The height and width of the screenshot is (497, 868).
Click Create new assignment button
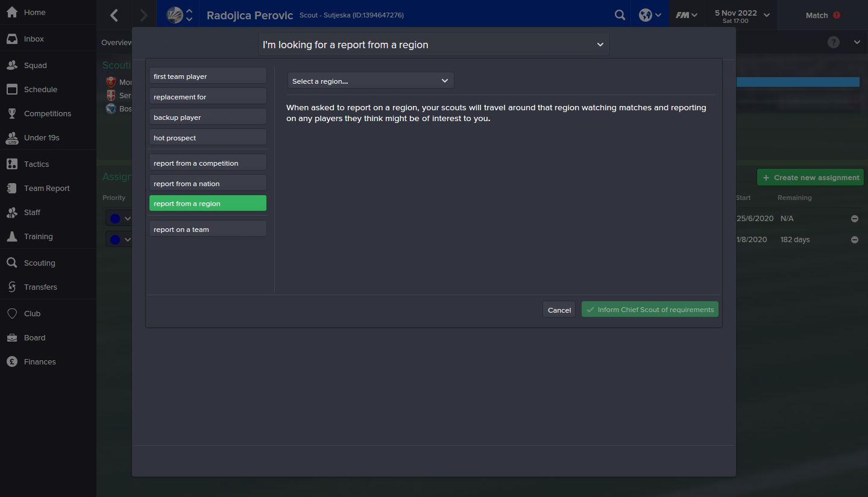click(x=810, y=178)
